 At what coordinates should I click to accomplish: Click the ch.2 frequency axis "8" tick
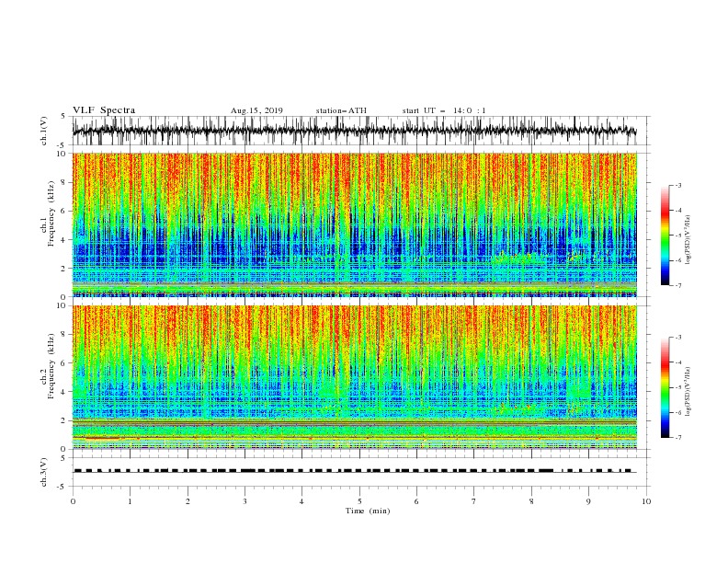tap(63, 335)
